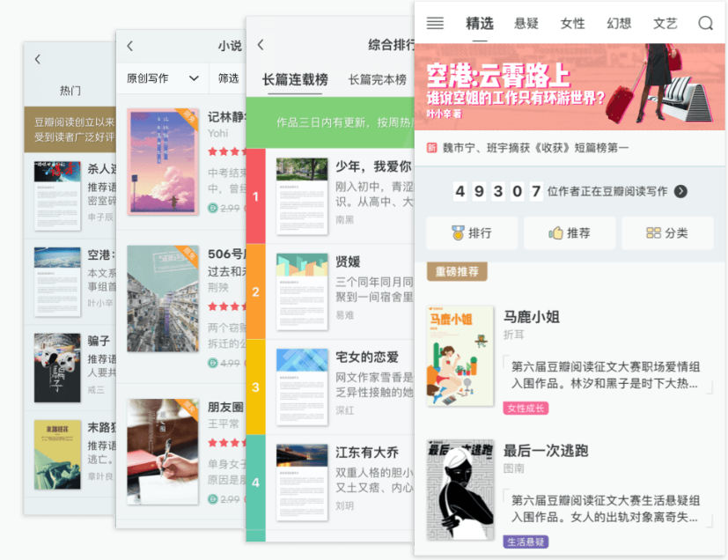Click the cover of 江东有大乔
This screenshot has height=560, width=728.
(x=302, y=483)
